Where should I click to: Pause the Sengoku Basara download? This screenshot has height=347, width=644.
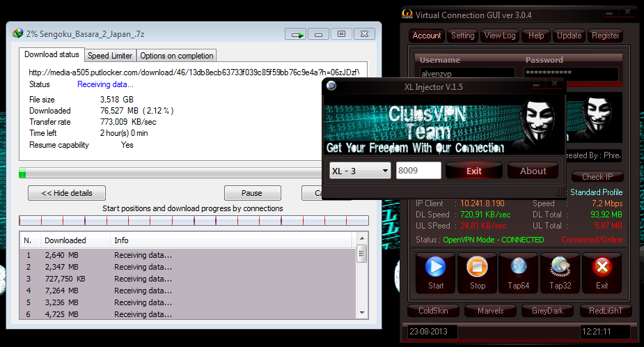[x=252, y=193]
